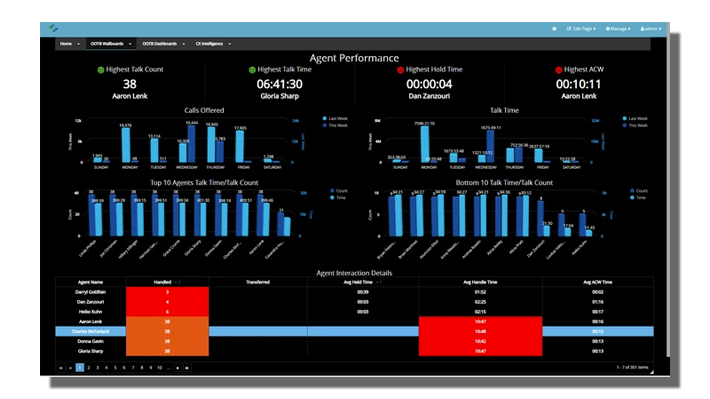Select Donna Gavin in the details table
The image size is (710, 399).
pyautogui.click(x=91, y=341)
